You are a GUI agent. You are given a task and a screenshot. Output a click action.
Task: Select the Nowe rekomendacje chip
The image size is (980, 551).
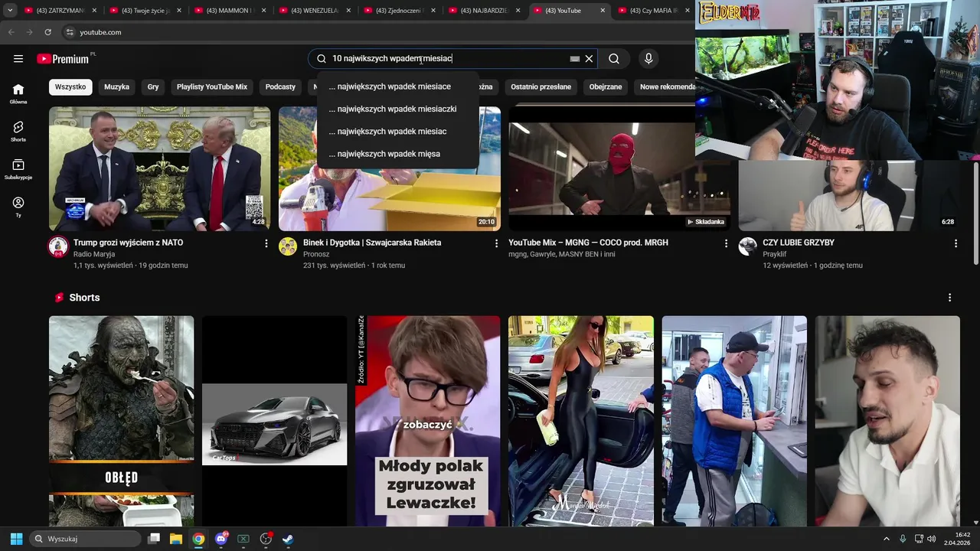[x=666, y=87]
